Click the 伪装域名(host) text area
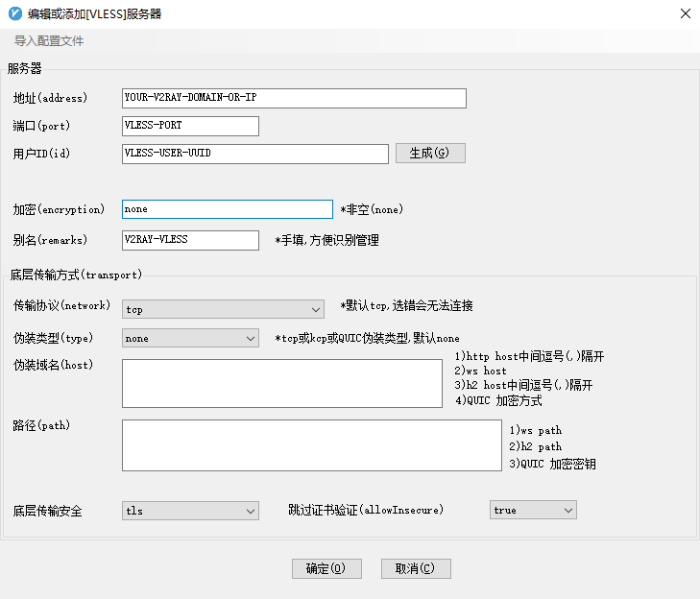Image resolution: width=700 pixels, height=599 pixels. (x=282, y=383)
